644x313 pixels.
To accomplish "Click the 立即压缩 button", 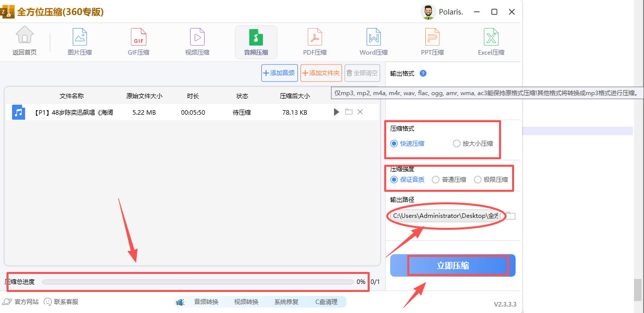I will point(452,265).
